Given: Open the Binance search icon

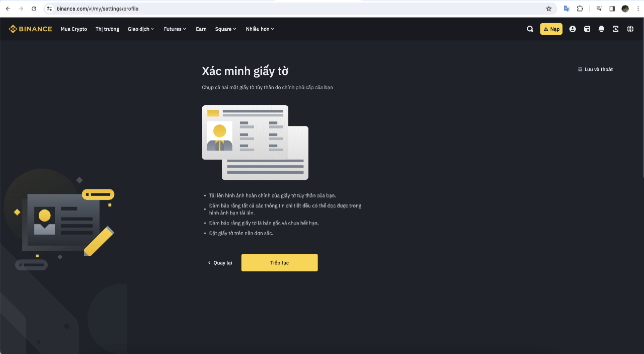Looking at the screenshot, I should [x=530, y=29].
